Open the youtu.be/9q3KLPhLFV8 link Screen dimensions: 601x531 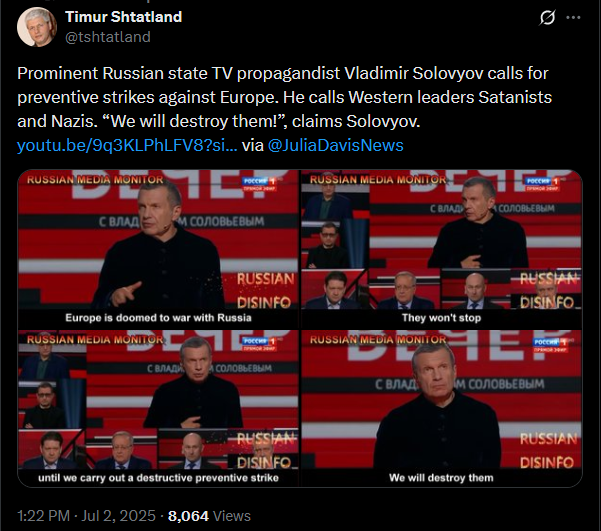click(x=127, y=146)
